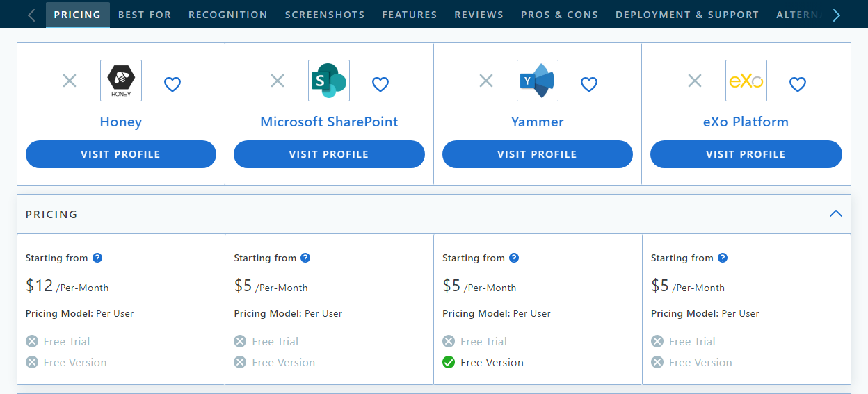Viewport: 868px width, 394px height.
Task: Remove Honey from comparison with X icon
Action: [70, 81]
